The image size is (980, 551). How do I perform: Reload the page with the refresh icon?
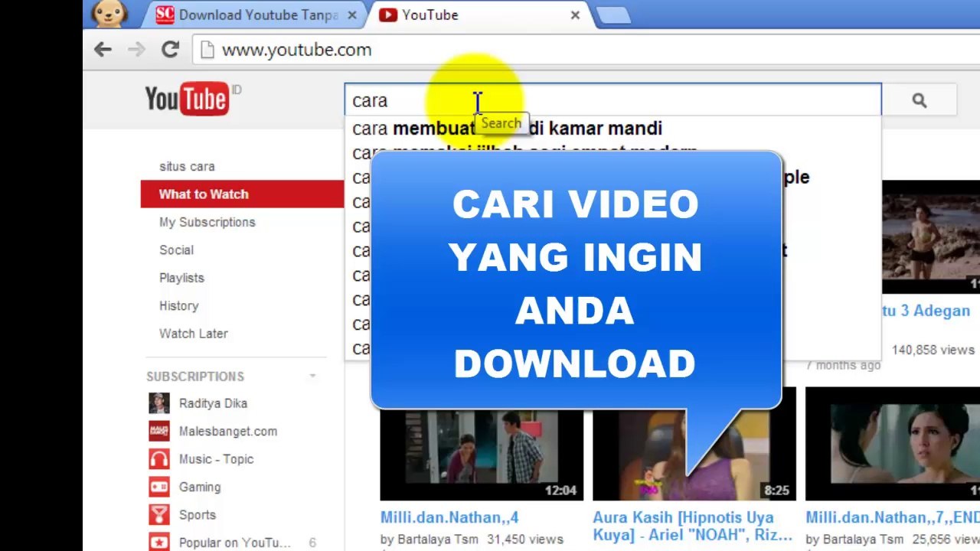(x=170, y=50)
